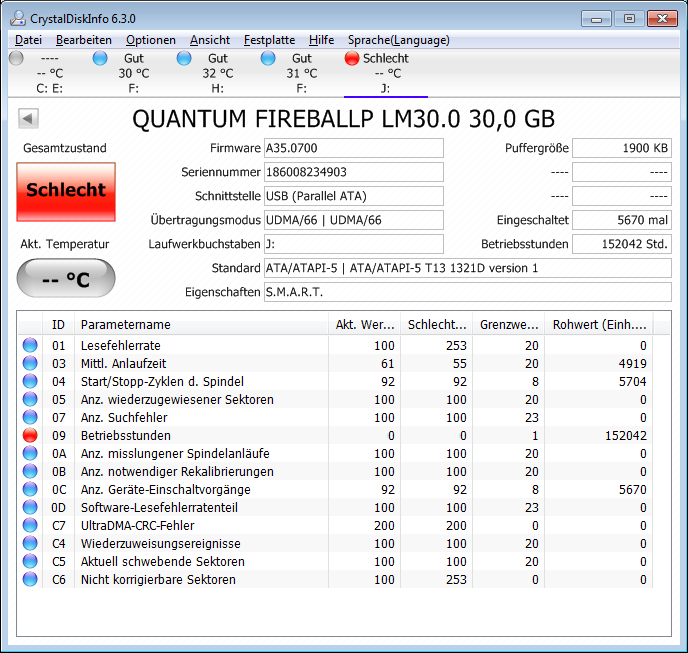
Task: Close the CrystalDiskInfo window
Action: pyautogui.click(x=663, y=19)
